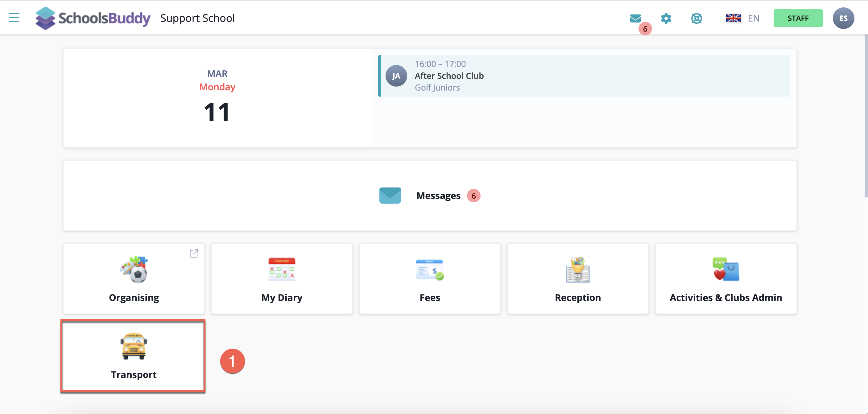Click the UK flag language icon
Screen dimensions: 868x414
(x=733, y=18)
